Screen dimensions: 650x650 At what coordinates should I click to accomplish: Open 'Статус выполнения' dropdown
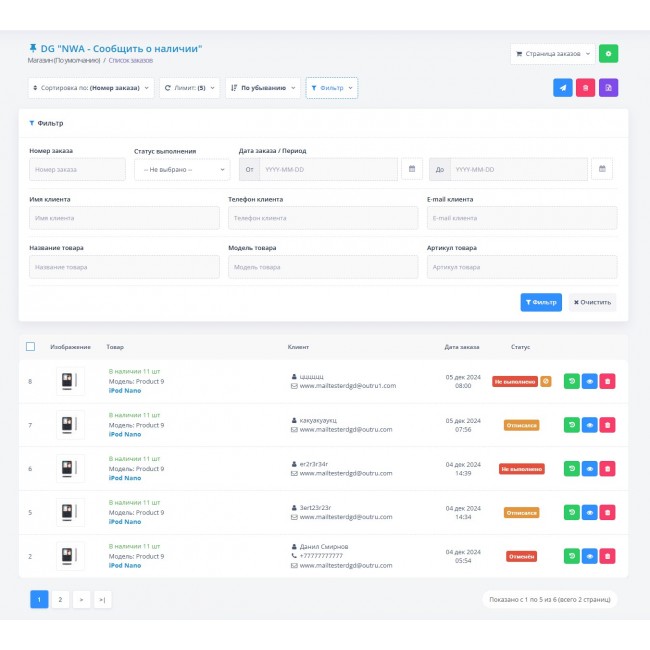182,169
